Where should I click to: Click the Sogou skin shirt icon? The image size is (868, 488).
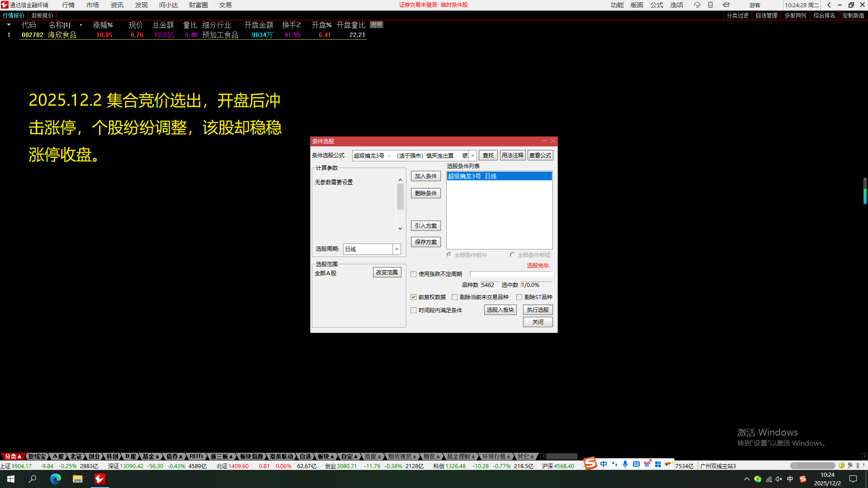pos(647,464)
